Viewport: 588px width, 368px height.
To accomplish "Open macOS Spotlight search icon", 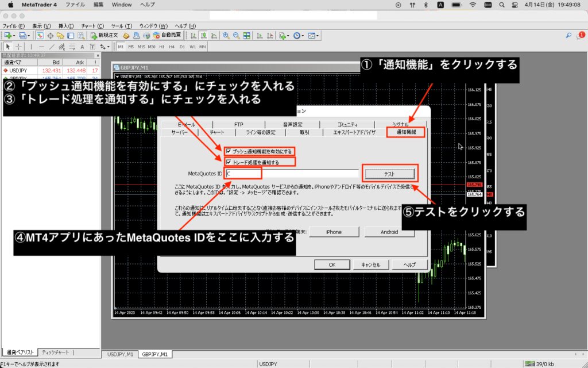I will point(502,5).
